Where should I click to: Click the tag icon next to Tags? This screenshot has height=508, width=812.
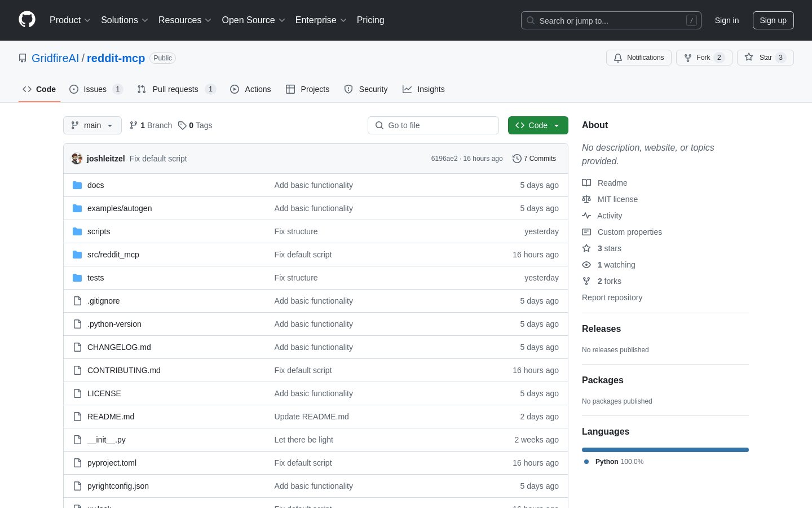coord(182,125)
